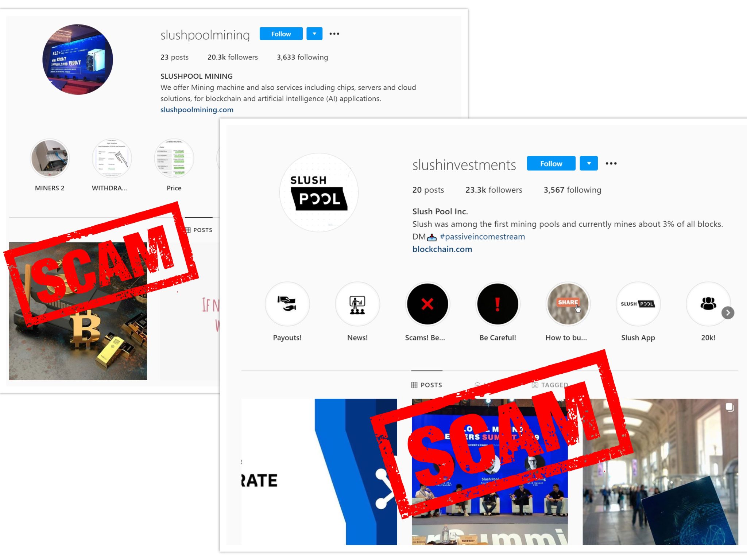Image resolution: width=747 pixels, height=560 pixels.
Task: Open more options for slushpoolmining profile
Action: tap(334, 34)
